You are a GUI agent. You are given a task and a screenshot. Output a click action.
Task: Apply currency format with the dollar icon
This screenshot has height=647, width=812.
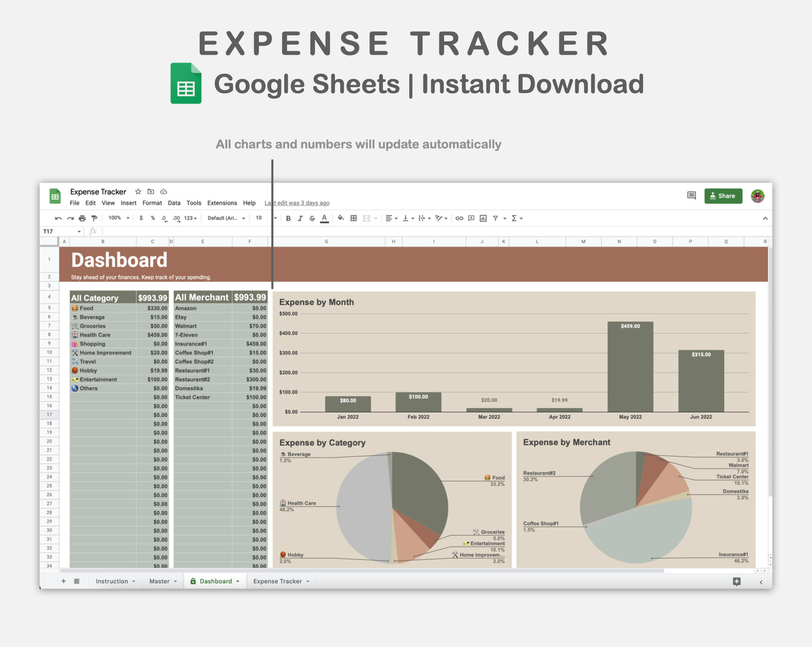[141, 218]
